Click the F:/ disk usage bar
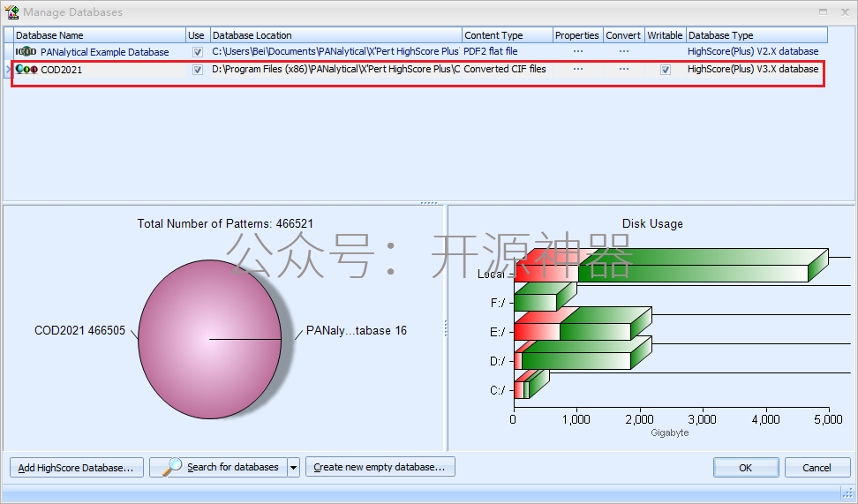 pyautogui.click(x=545, y=297)
